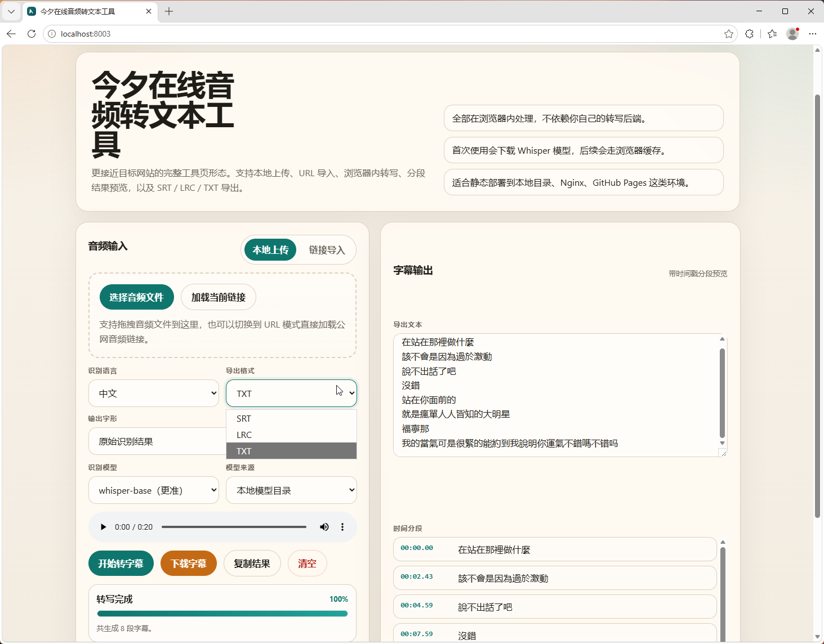Minimize the browser window
The image size is (824, 644).
point(759,11)
